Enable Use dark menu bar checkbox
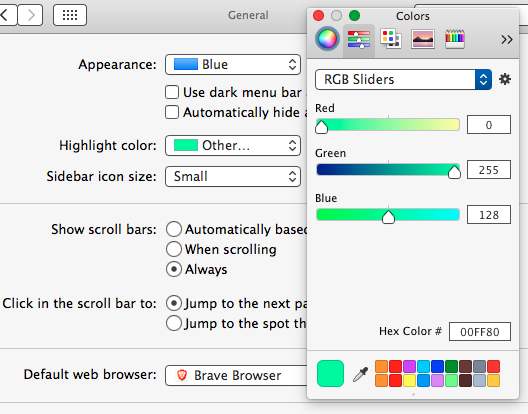 (x=172, y=92)
